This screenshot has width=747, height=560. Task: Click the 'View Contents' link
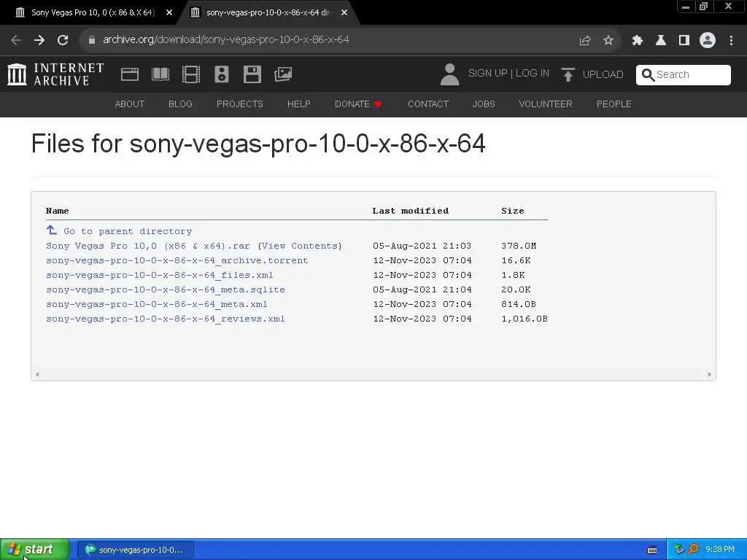click(x=300, y=246)
